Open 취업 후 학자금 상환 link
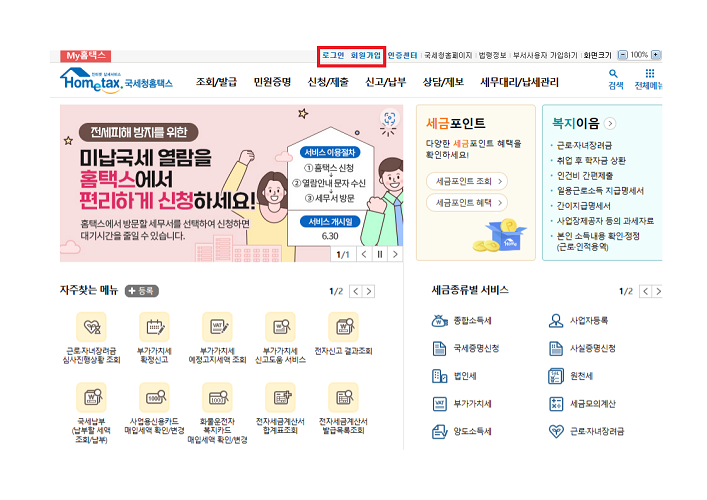Screen dimensions: 707x500 [x=591, y=161]
